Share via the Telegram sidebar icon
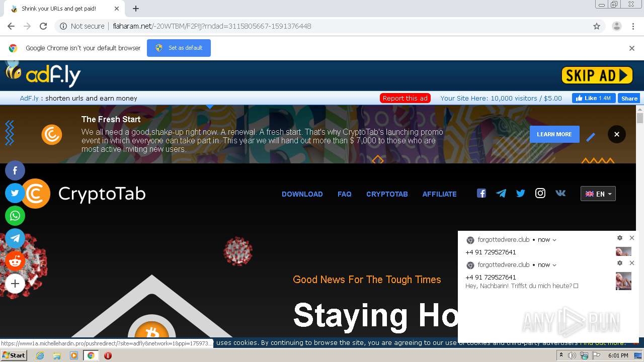This screenshot has width=644, height=362. 15,238
